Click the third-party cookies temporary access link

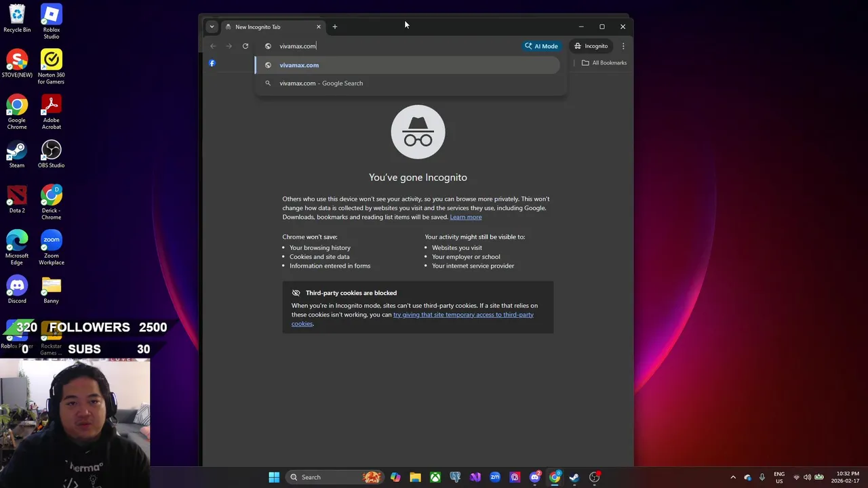click(x=412, y=319)
